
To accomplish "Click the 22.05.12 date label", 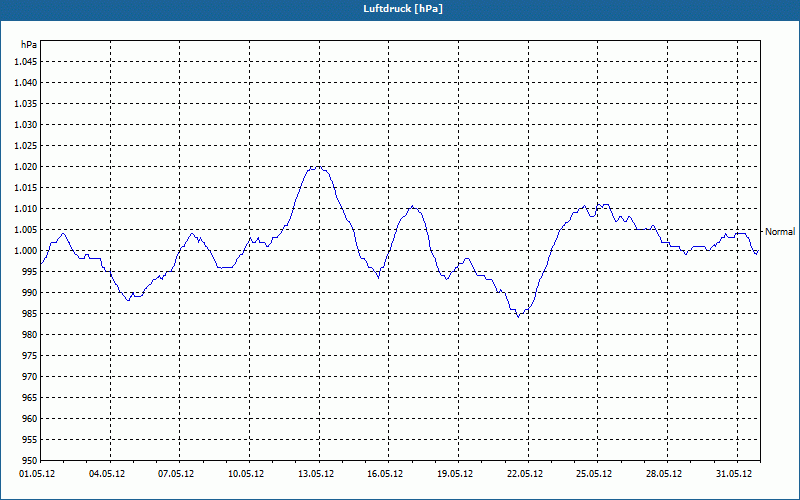I will (x=525, y=474).
